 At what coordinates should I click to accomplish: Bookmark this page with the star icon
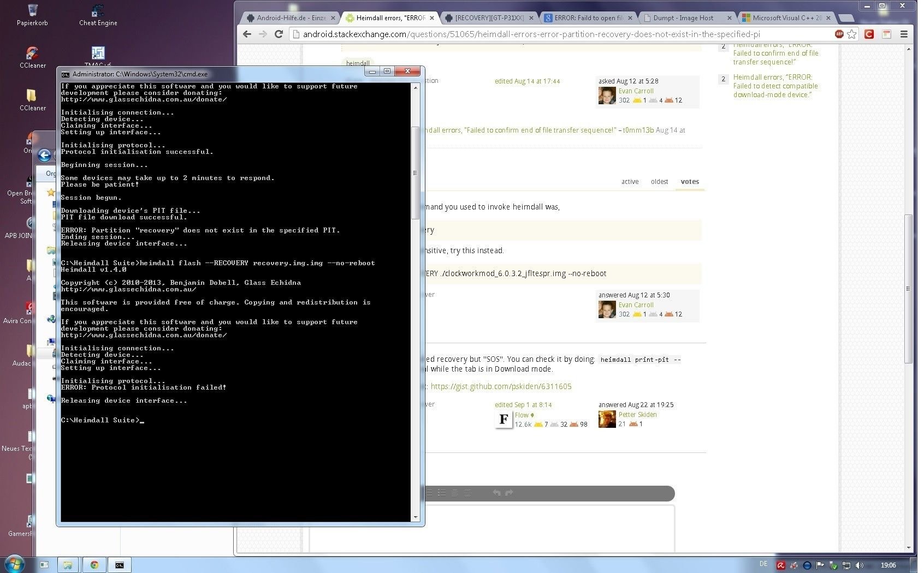[852, 34]
